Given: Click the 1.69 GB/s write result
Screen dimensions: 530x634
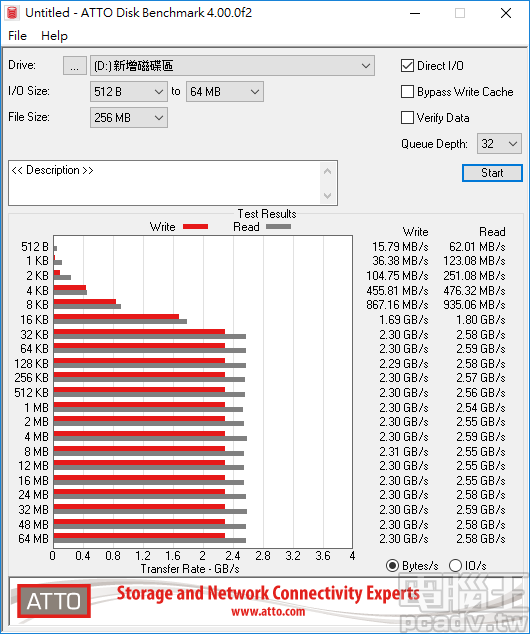Looking at the screenshot, I should 404,320.
